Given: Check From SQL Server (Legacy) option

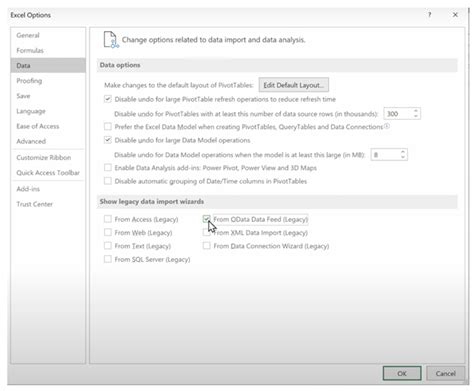Looking at the screenshot, I should coord(108,259).
